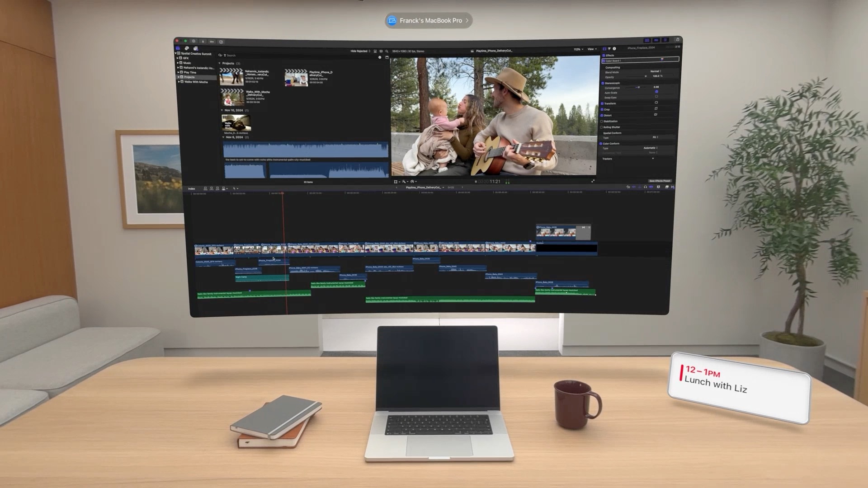868x488 pixels.
Task: Open the Transitions browser icon in timeline
Action: pyautogui.click(x=673, y=187)
